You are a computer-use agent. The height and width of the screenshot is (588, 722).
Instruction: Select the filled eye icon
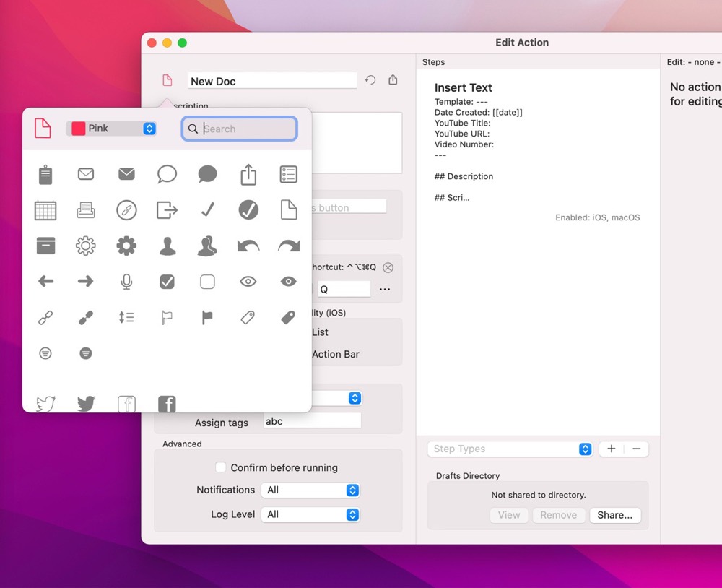(x=289, y=281)
